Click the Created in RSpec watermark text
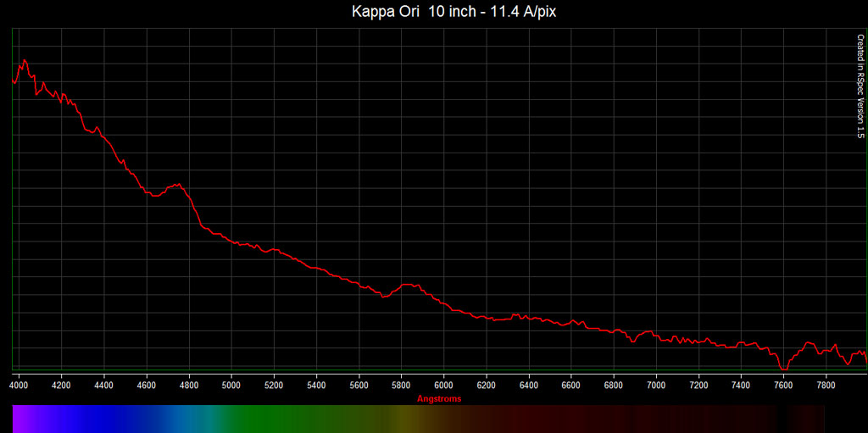 860,86
